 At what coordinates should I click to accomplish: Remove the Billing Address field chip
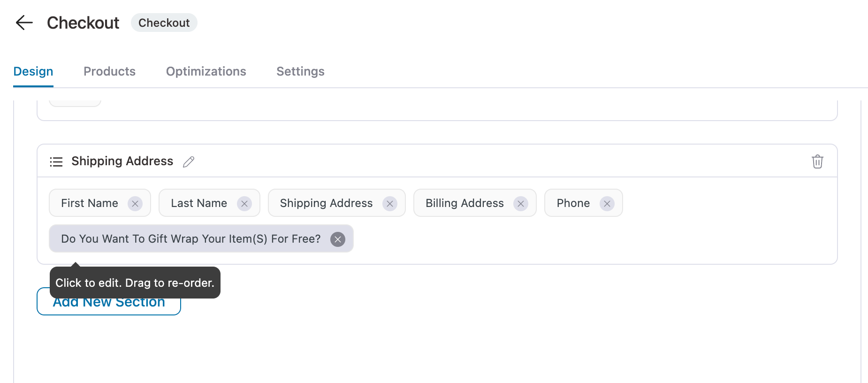coord(520,203)
